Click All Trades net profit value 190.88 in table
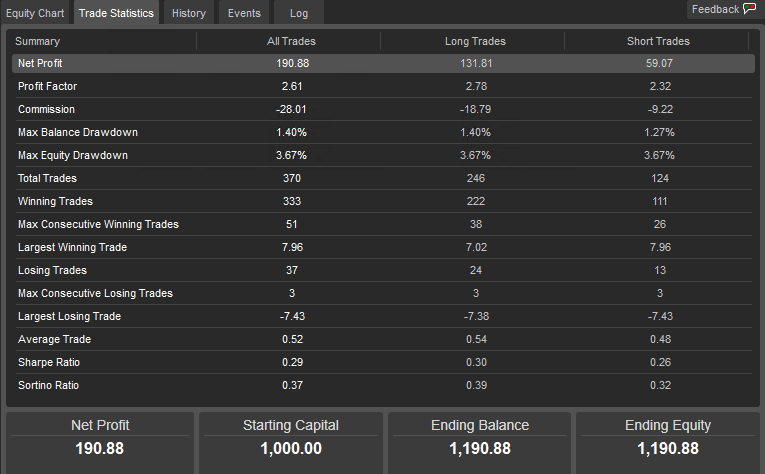Viewport: 765px width, 474px height. tap(292, 63)
